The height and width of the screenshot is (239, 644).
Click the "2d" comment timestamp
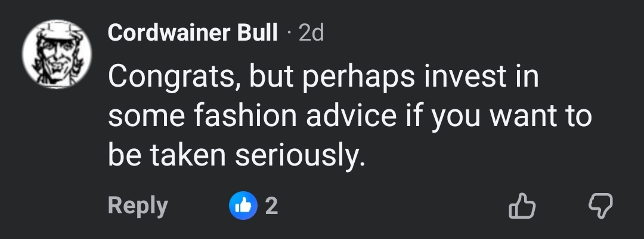point(311,33)
